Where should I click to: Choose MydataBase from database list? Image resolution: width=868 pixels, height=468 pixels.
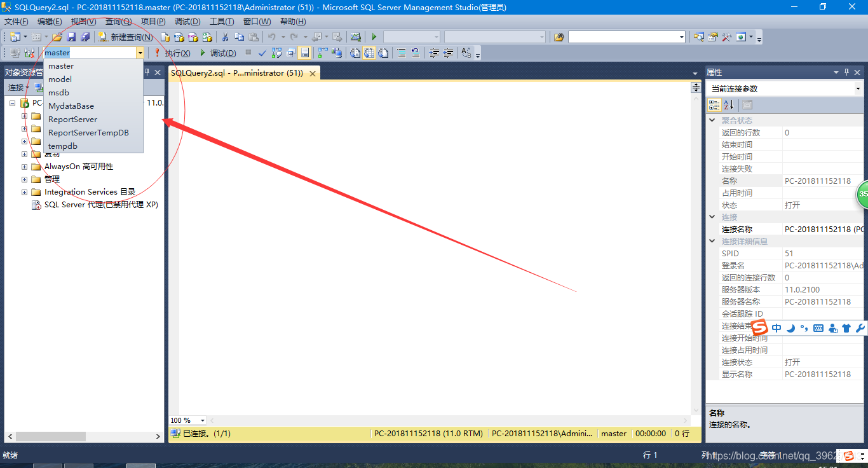[x=93, y=106]
